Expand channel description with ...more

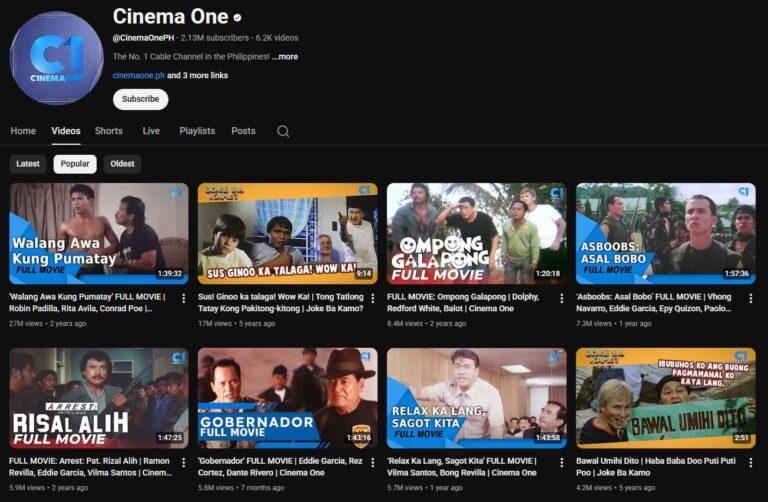coord(285,57)
